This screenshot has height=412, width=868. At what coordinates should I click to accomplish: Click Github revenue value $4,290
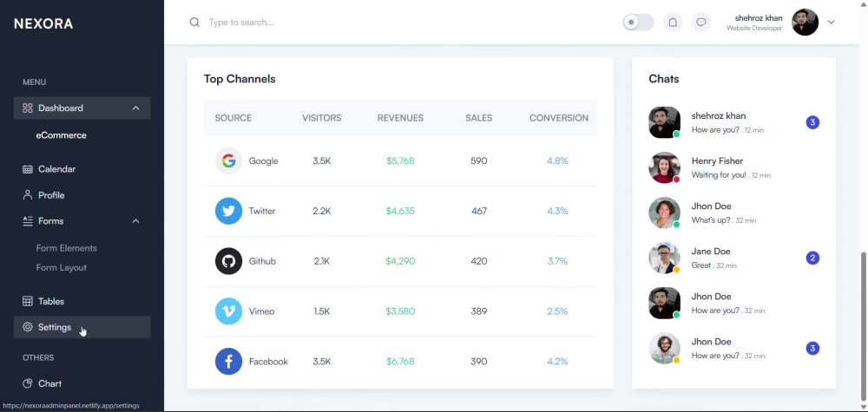[400, 261]
